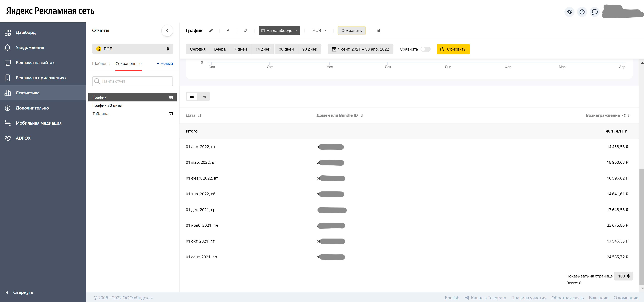Click the trash icon to delete the report

point(378,30)
